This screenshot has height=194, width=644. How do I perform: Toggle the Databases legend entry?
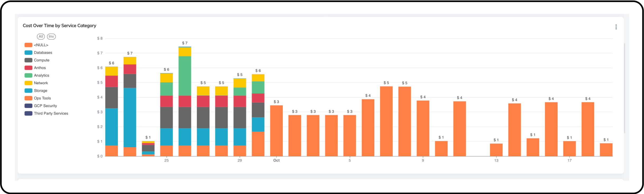pyautogui.click(x=43, y=53)
